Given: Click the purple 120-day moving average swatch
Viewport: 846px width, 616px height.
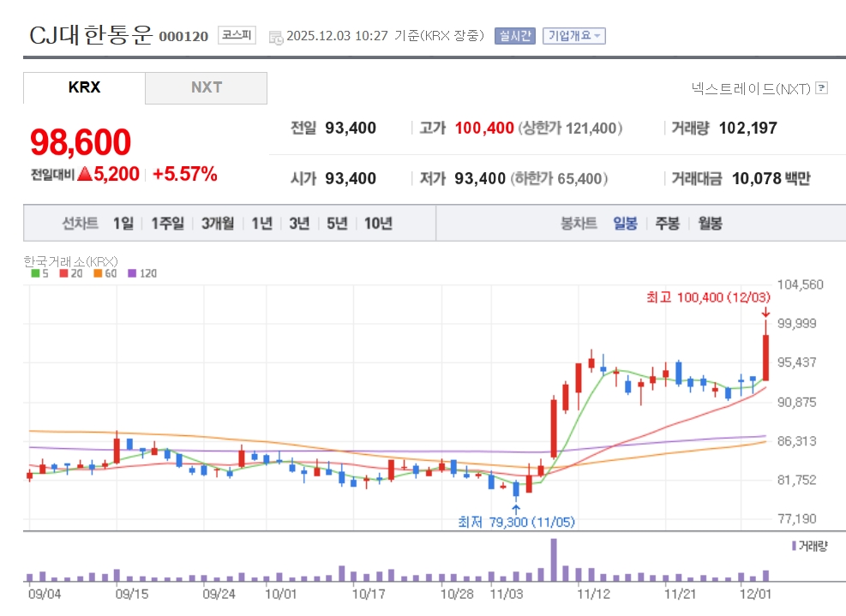Looking at the screenshot, I should (x=132, y=273).
